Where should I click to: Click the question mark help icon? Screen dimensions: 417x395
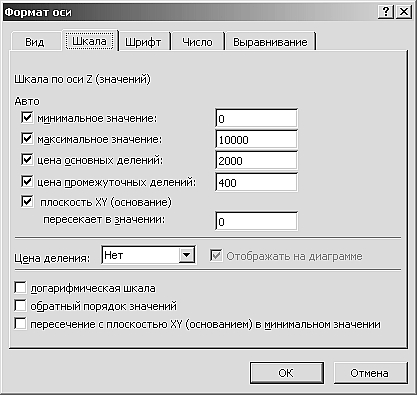[386, 12]
